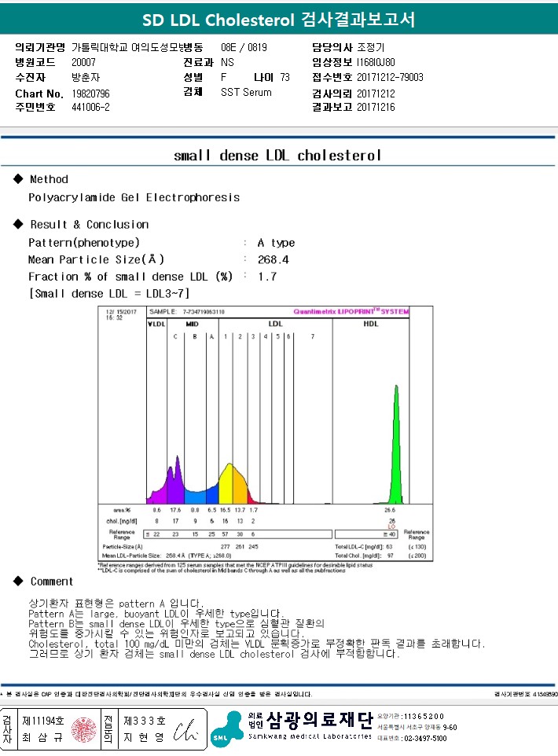Select the fraction value 1.7

[x=267, y=277]
